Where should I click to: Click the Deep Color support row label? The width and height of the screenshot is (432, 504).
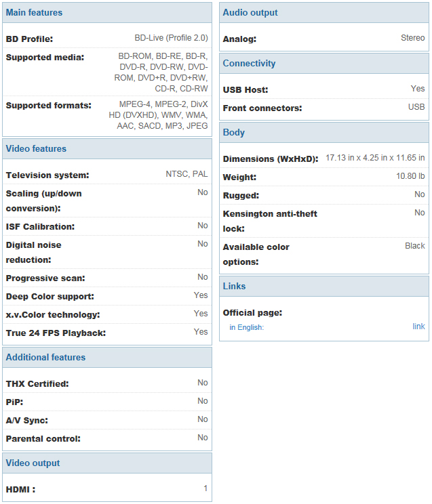(x=50, y=297)
